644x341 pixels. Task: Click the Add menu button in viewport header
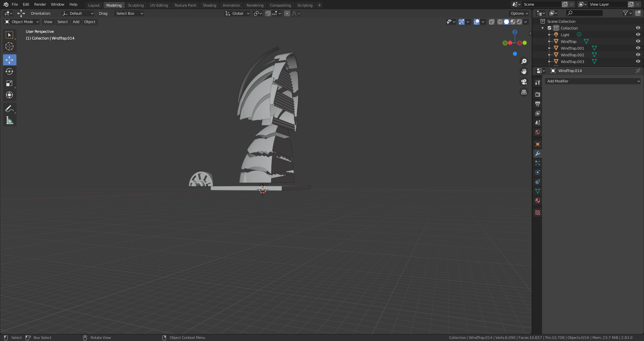click(76, 22)
